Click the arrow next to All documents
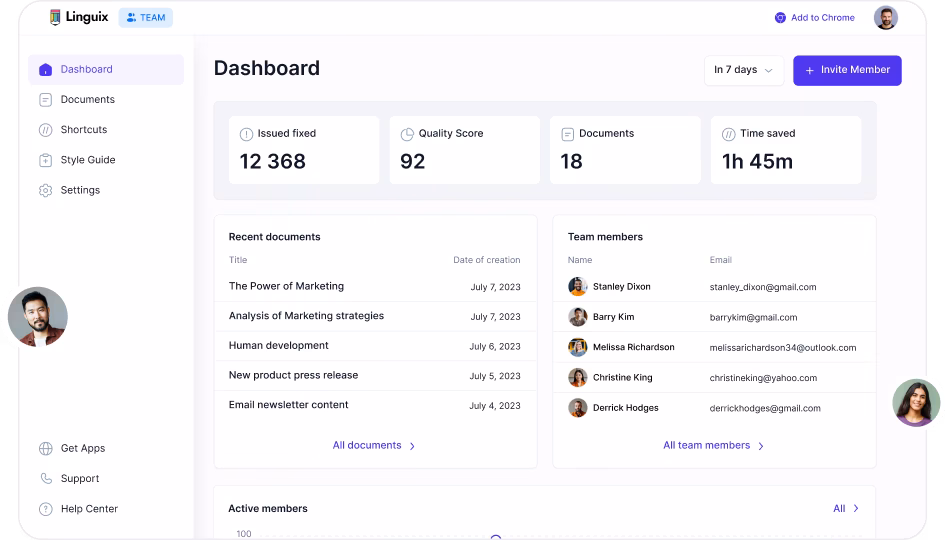This screenshot has height=540, width=946. [x=413, y=446]
